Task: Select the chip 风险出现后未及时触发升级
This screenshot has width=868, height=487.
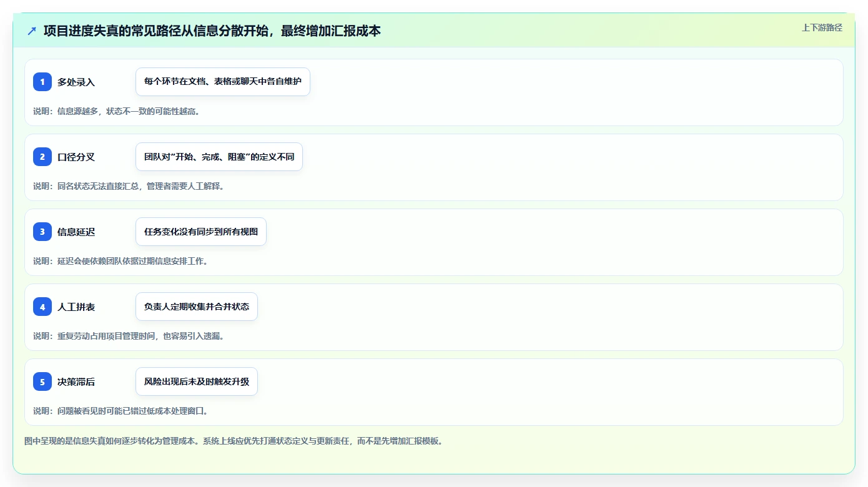Action: point(197,381)
